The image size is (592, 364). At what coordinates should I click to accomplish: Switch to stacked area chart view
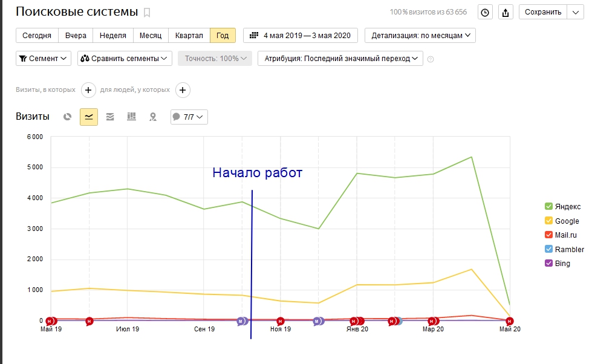(110, 117)
